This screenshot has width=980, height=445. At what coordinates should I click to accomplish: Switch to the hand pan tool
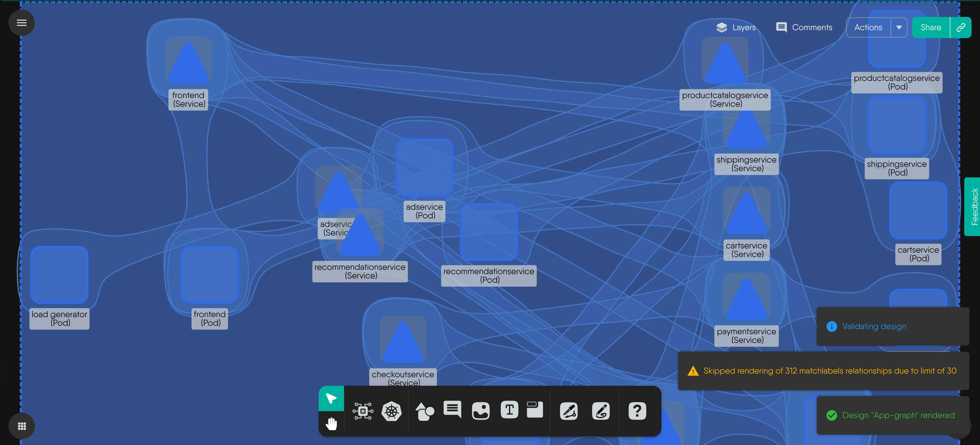(x=331, y=423)
